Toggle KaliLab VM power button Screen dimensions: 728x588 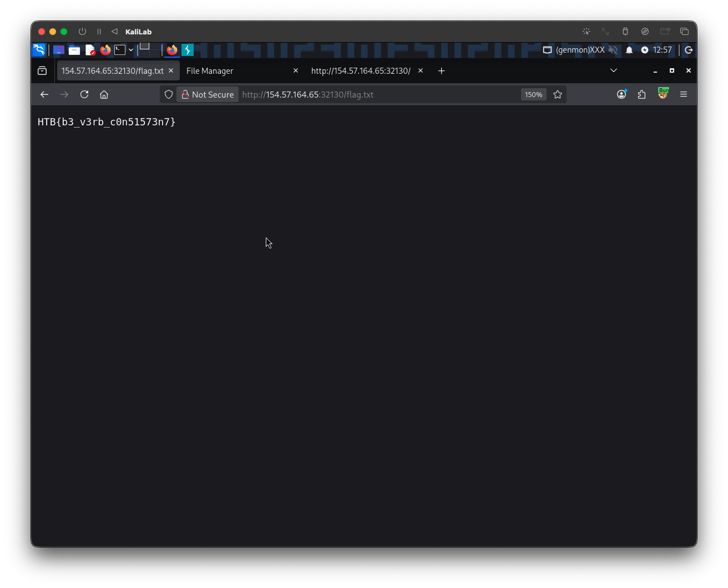point(82,32)
